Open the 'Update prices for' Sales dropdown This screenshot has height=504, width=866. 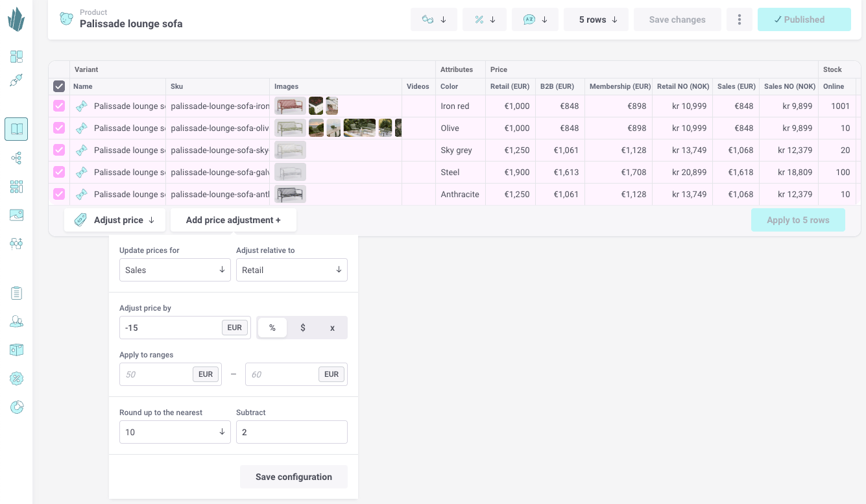click(x=174, y=270)
